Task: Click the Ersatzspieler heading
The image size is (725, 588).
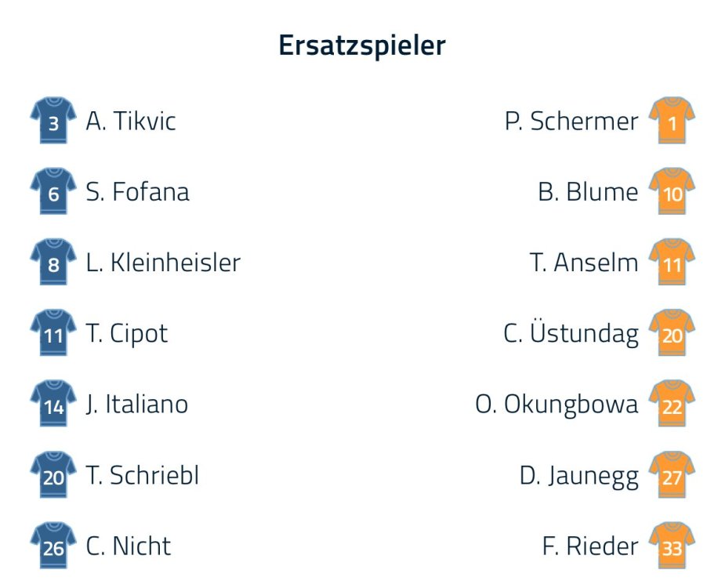Action: [362, 45]
